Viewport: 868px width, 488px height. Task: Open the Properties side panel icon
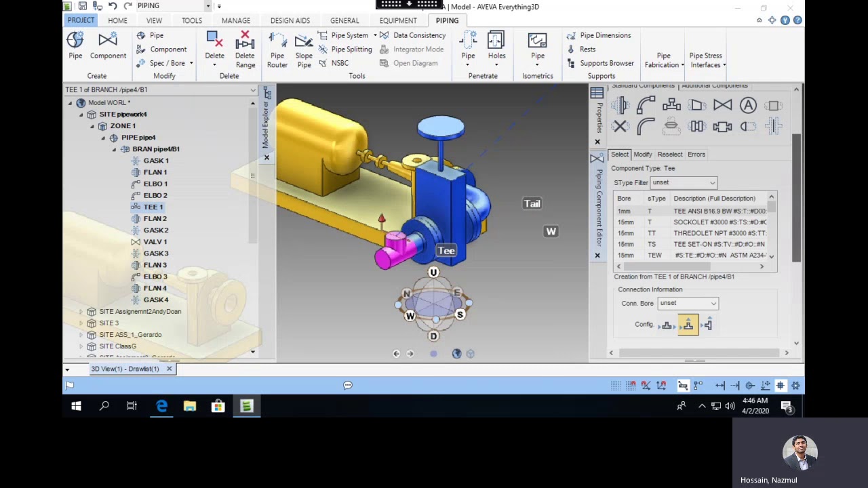597,93
